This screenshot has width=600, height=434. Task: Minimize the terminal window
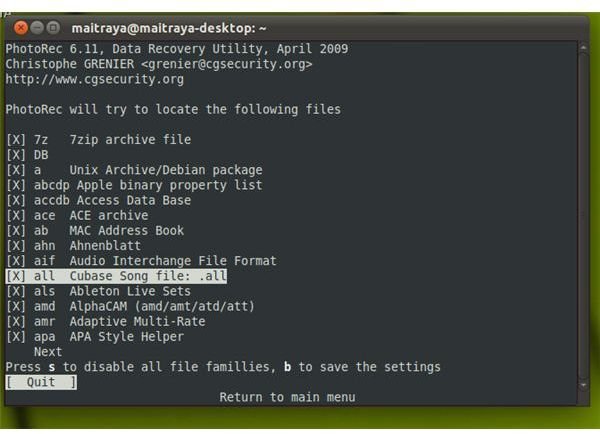click(37, 28)
